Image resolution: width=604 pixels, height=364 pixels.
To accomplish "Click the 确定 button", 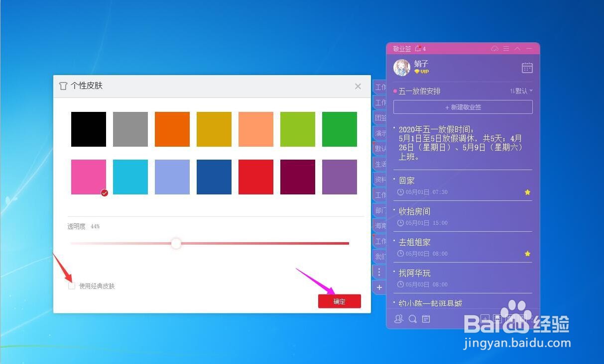I will click(x=340, y=301).
